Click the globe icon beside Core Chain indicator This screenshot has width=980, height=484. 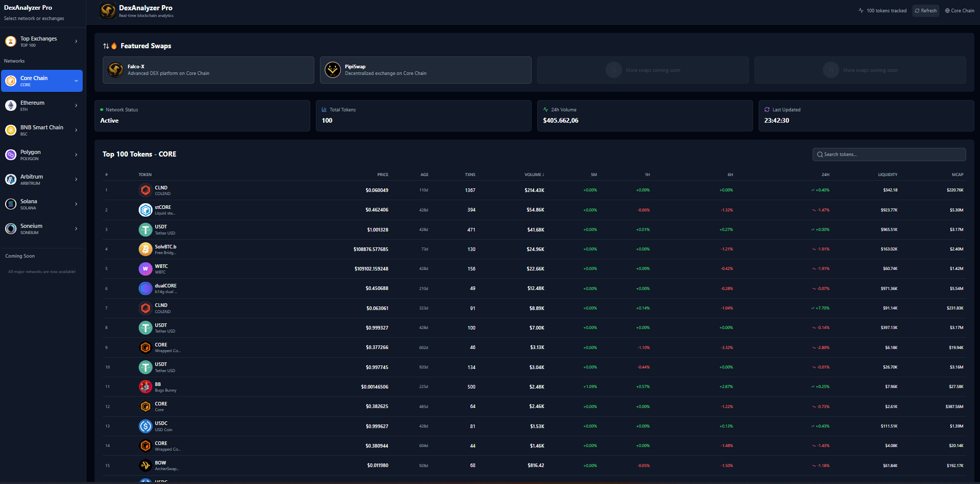click(946, 10)
